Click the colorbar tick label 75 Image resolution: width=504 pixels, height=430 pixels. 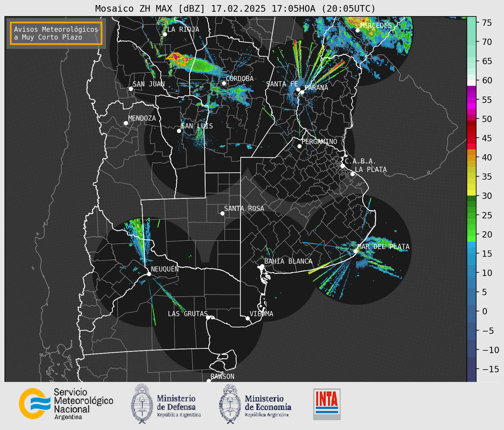[x=487, y=23]
